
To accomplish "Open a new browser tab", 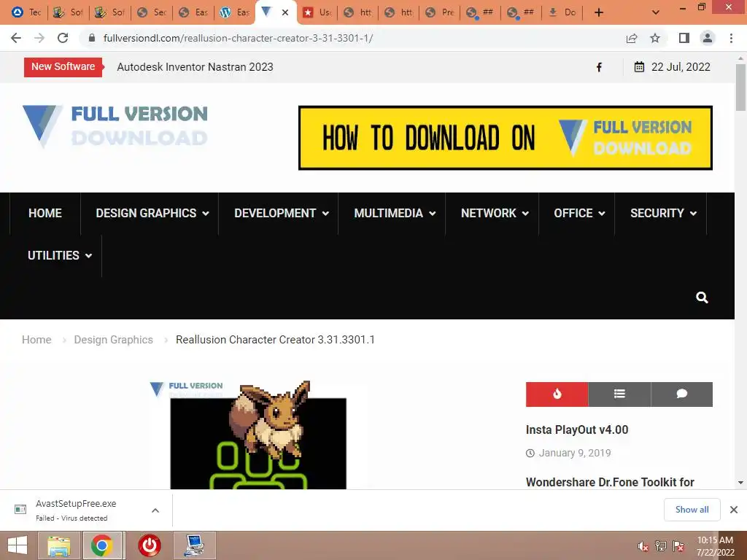I will click(599, 12).
